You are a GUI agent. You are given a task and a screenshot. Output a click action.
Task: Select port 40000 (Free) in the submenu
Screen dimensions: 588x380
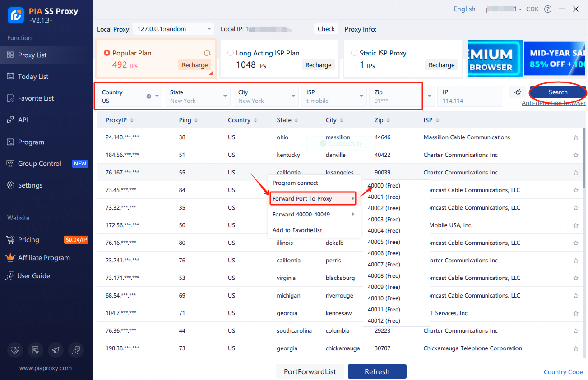tap(396, 186)
